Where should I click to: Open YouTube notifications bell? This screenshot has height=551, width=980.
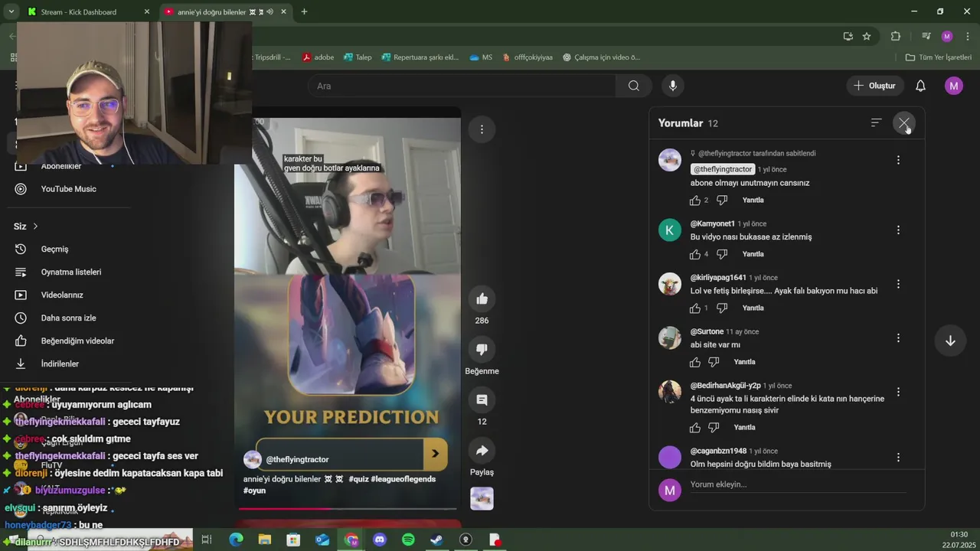click(x=921, y=86)
